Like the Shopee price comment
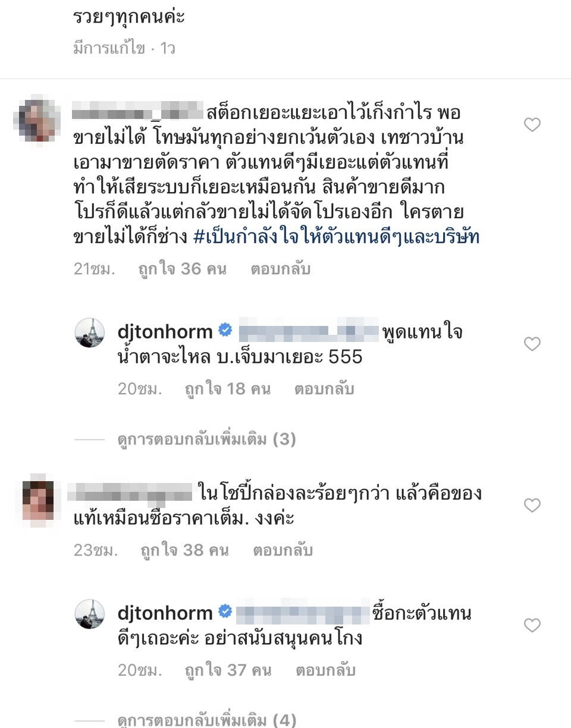 [x=532, y=506]
